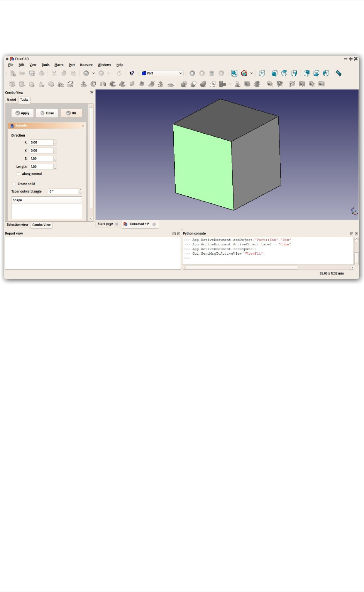364x592 pixels.
Task: Click the Boolean cut icon
Action: point(193,84)
